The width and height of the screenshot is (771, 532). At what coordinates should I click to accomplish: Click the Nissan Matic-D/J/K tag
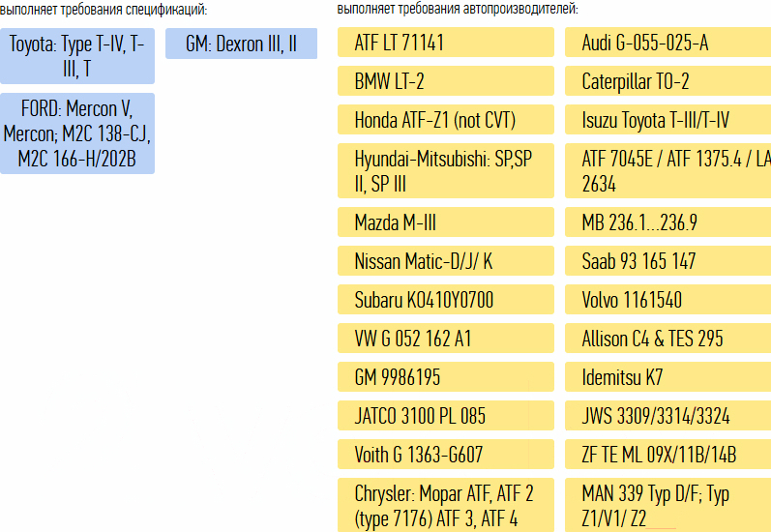coord(446,261)
